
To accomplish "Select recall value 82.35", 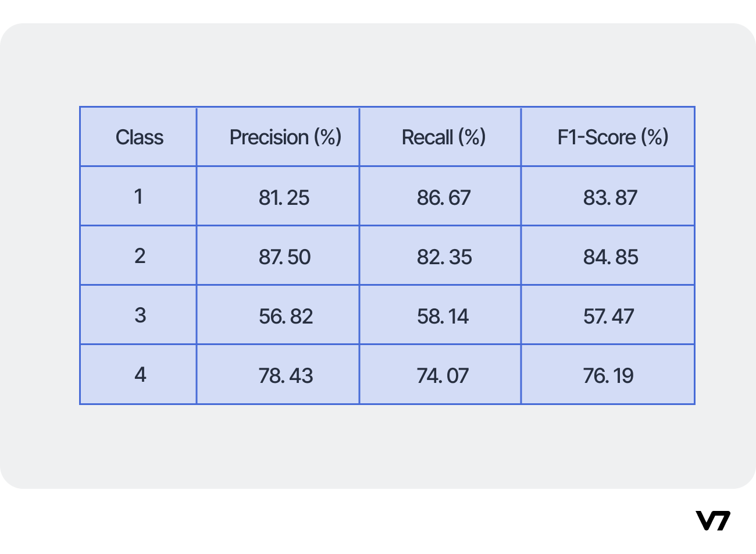I will (x=444, y=257).
